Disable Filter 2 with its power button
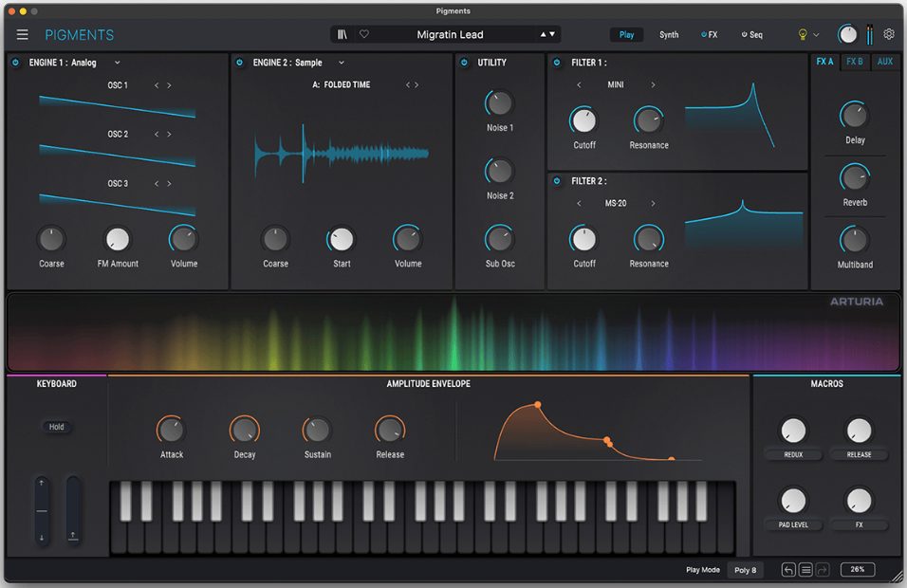The height and width of the screenshot is (588, 907). coord(557,181)
